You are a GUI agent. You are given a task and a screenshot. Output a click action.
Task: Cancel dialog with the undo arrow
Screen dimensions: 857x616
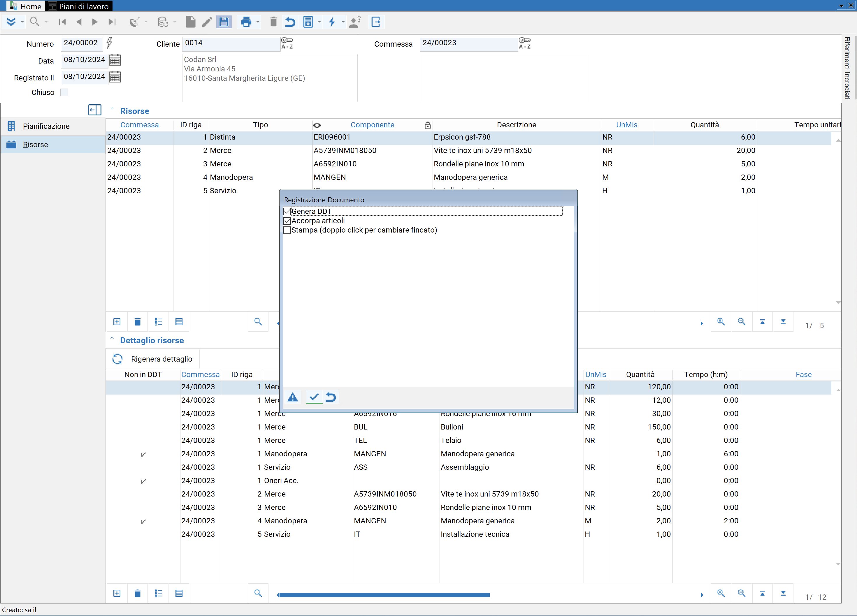click(331, 397)
